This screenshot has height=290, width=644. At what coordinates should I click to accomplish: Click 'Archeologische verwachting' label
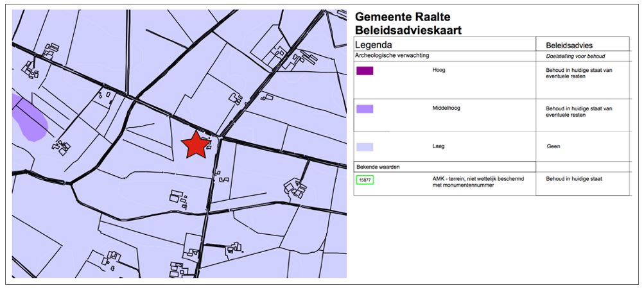[392, 55]
